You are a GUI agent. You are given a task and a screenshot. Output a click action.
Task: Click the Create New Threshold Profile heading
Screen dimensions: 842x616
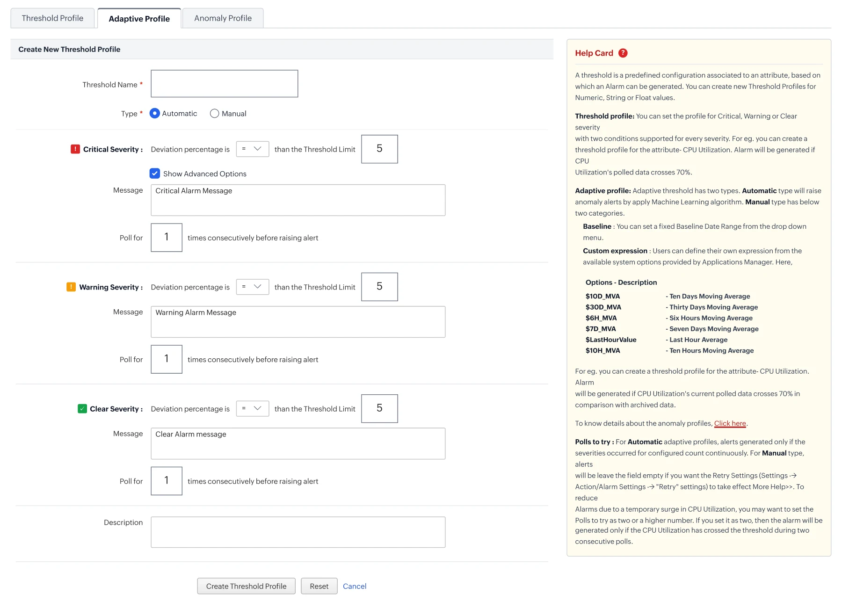tap(69, 49)
